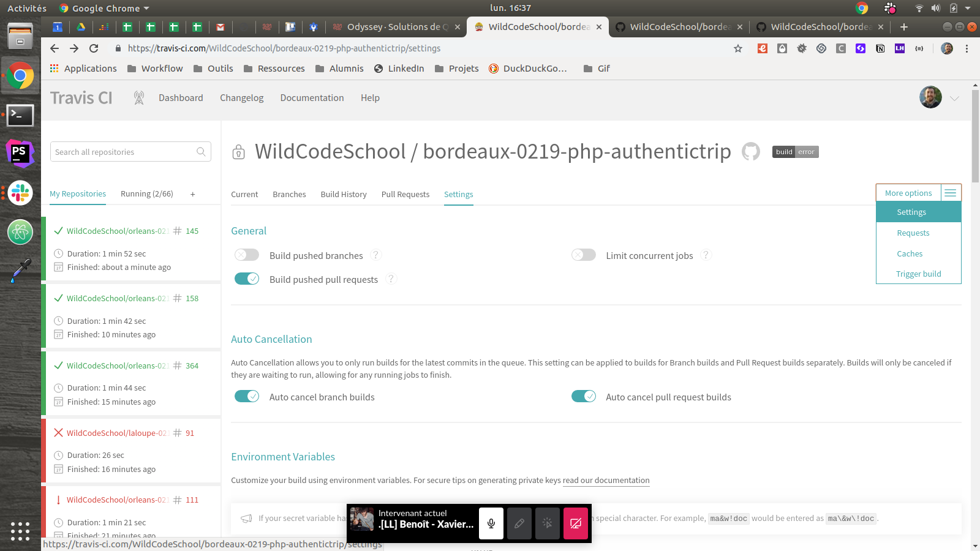This screenshot has width=980, height=551.
Task: Enable Build pushed branches toggle
Action: [x=247, y=255]
